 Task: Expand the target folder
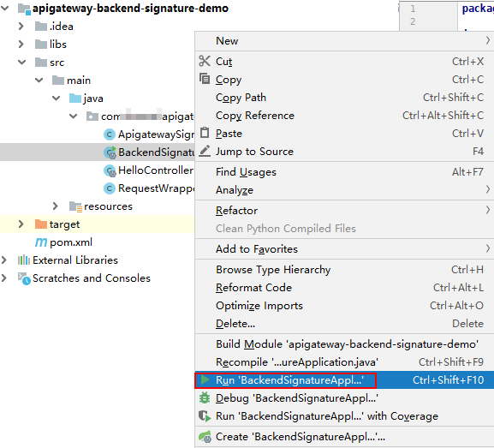[21, 224]
